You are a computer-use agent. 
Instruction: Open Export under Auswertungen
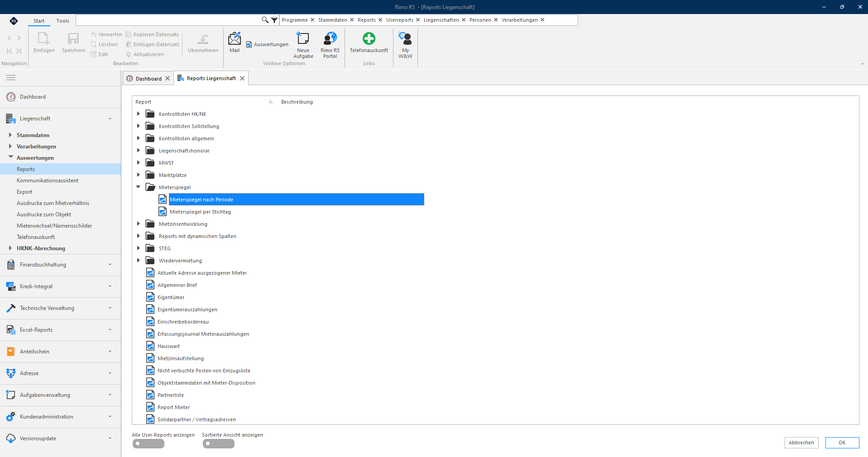tap(24, 192)
